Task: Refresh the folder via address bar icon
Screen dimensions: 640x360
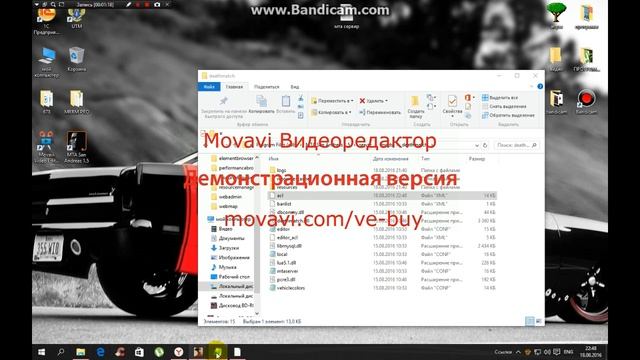Action: pyautogui.click(x=485, y=145)
